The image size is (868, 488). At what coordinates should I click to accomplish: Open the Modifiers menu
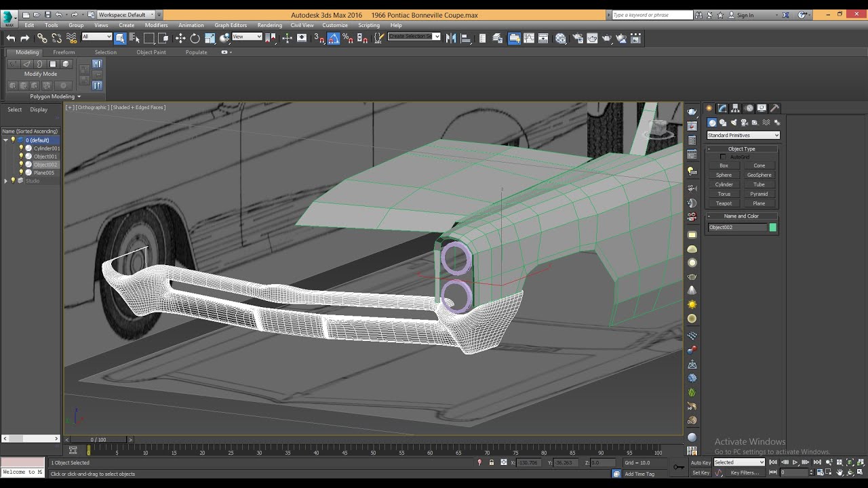[156, 25]
